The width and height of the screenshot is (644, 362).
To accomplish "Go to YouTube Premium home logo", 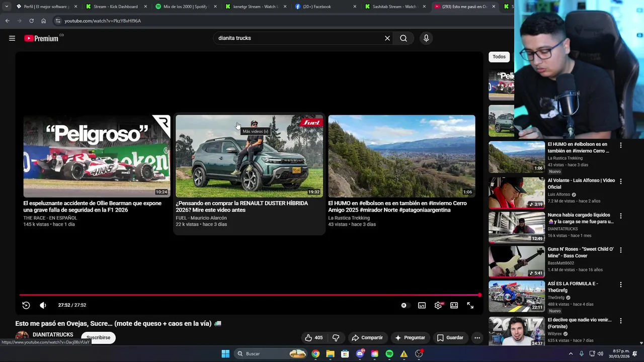I will [x=41, y=38].
